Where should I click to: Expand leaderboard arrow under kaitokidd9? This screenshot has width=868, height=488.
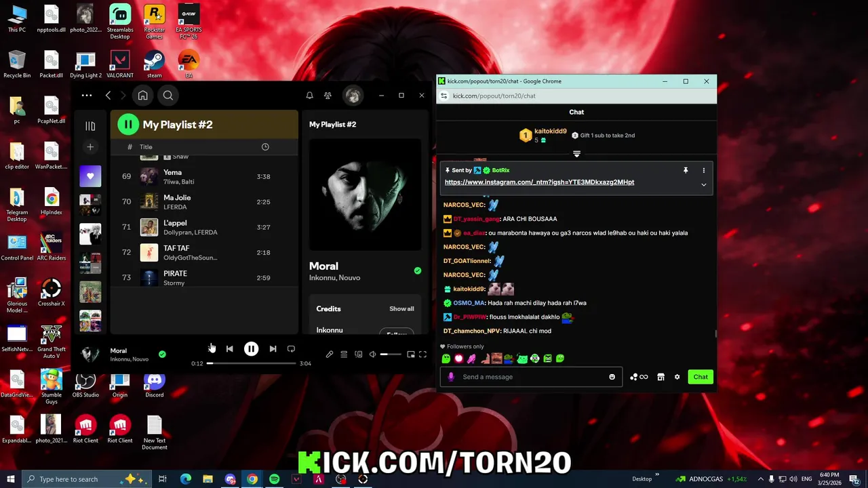[x=576, y=154]
